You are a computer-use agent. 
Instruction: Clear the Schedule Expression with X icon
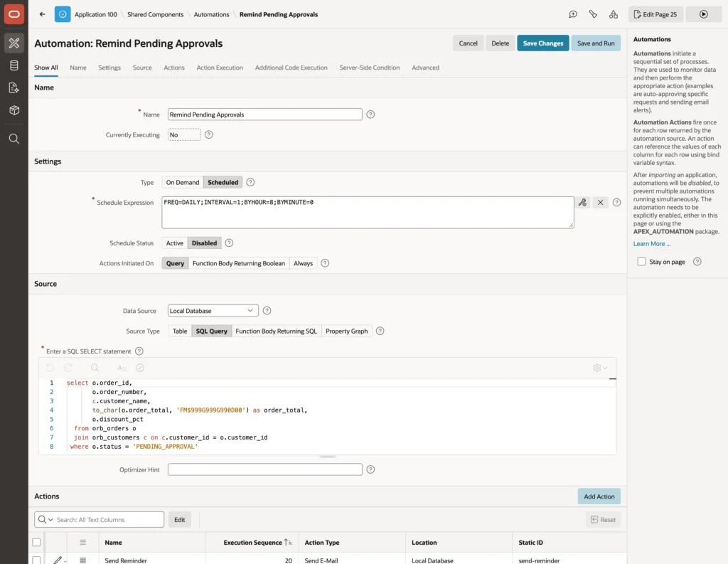tap(600, 202)
